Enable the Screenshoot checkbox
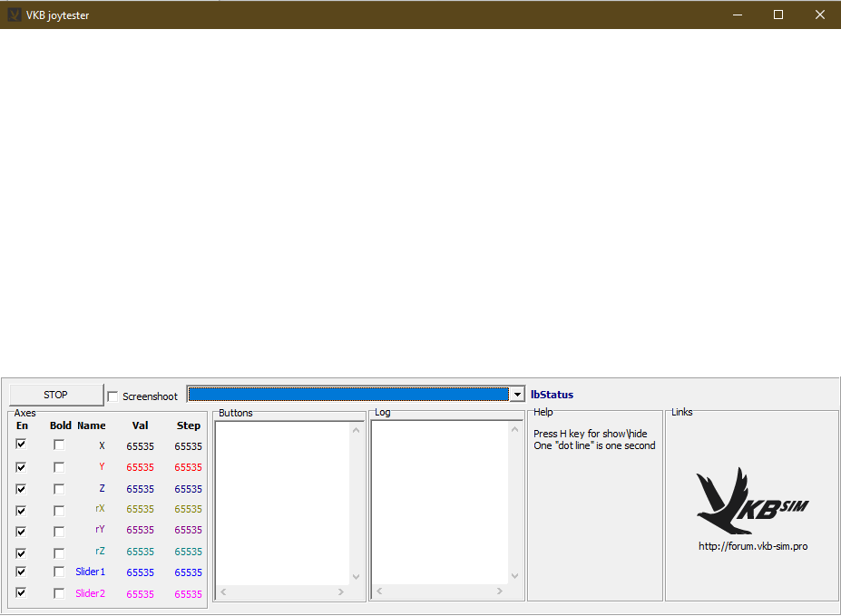 [x=113, y=396]
